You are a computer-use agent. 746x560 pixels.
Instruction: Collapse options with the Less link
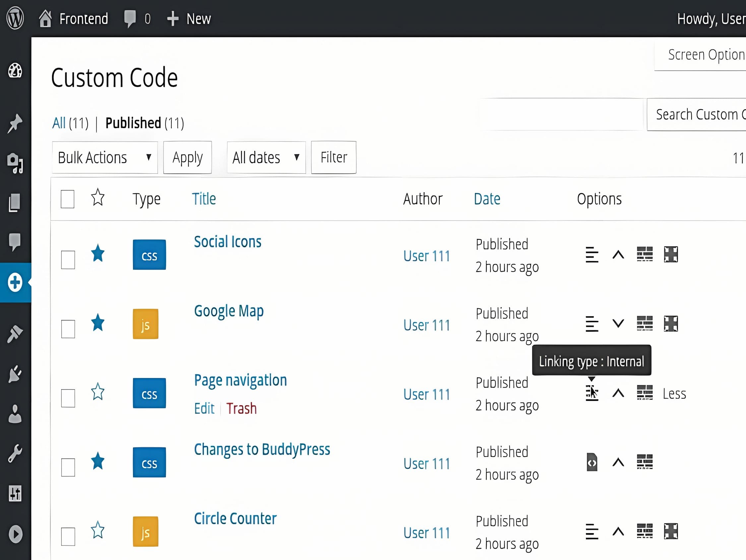[x=674, y=394]
